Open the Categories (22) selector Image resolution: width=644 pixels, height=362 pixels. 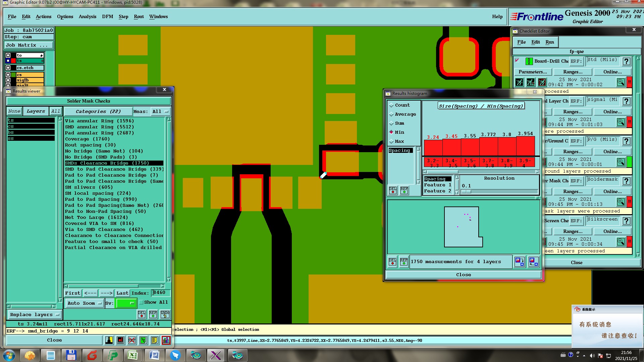pos(98,111)
